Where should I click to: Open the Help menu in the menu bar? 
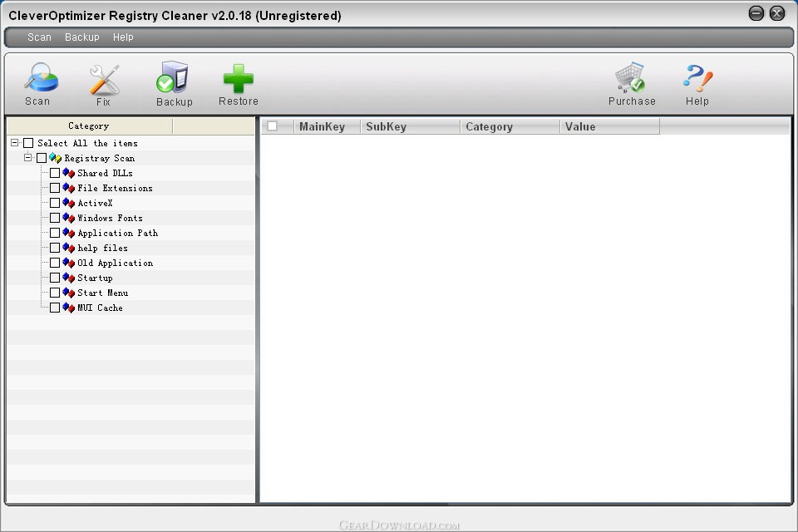123,37
